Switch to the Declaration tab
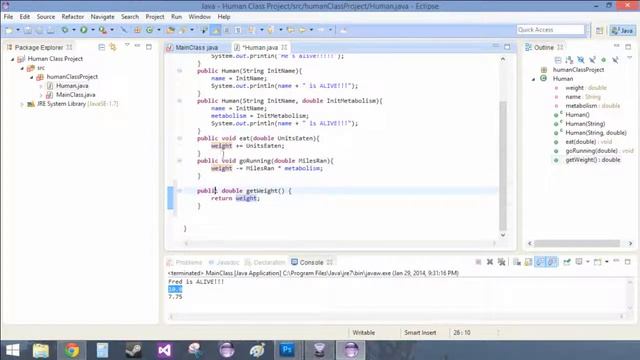640x360 pixels. (265, 262)
